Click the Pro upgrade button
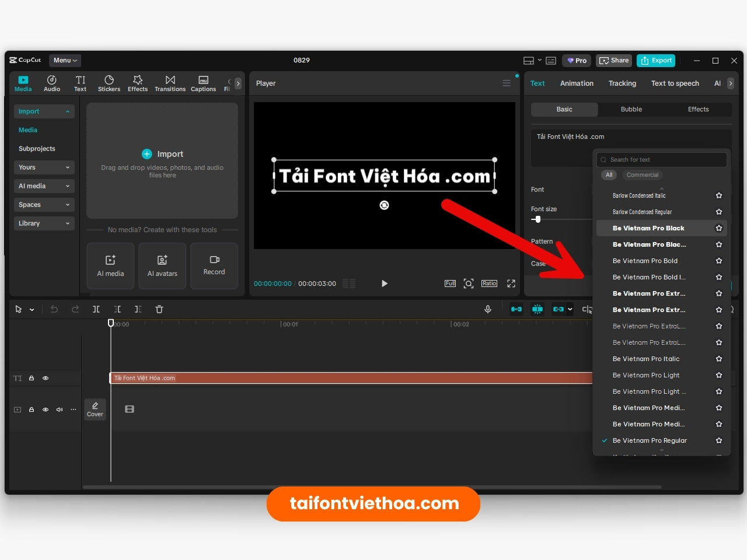 577,61
